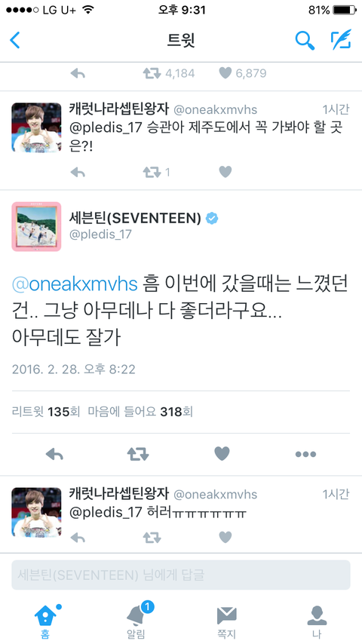This screenshot has height=644, width=362.
Task: Open the @oneakxmvhs mention link
Action: (x=75, y=284)
